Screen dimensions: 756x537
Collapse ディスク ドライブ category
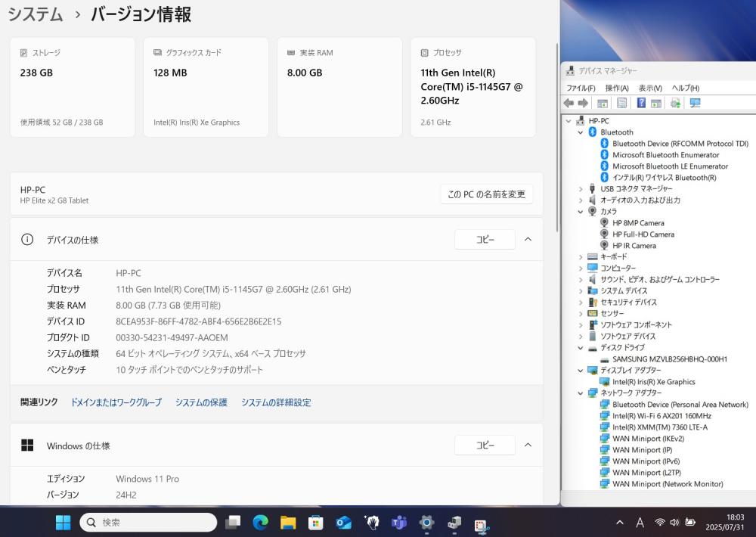[581, 347]
